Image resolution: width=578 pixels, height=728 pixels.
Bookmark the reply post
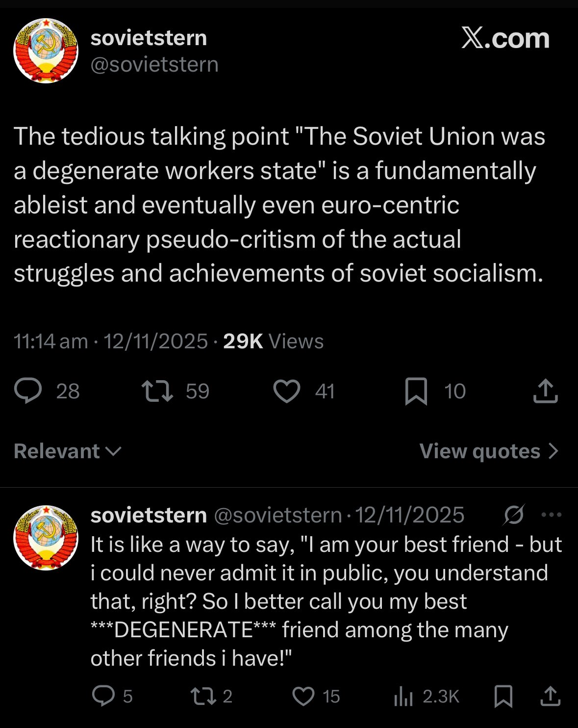504,696
